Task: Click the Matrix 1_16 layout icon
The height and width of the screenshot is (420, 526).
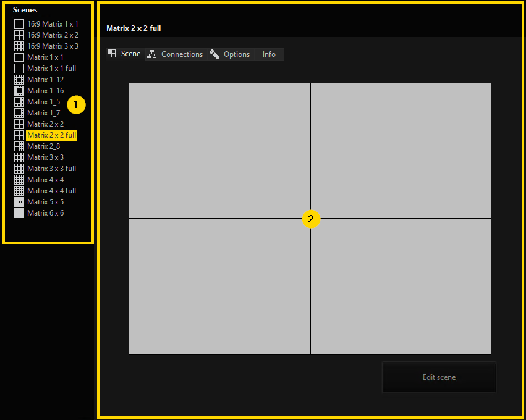Action: (x=19, y=91)
